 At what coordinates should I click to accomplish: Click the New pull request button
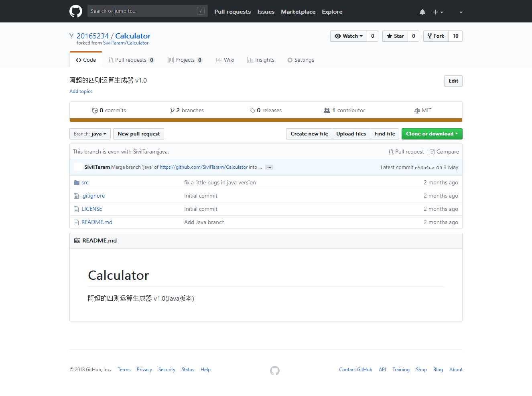[x=138, y=134]
